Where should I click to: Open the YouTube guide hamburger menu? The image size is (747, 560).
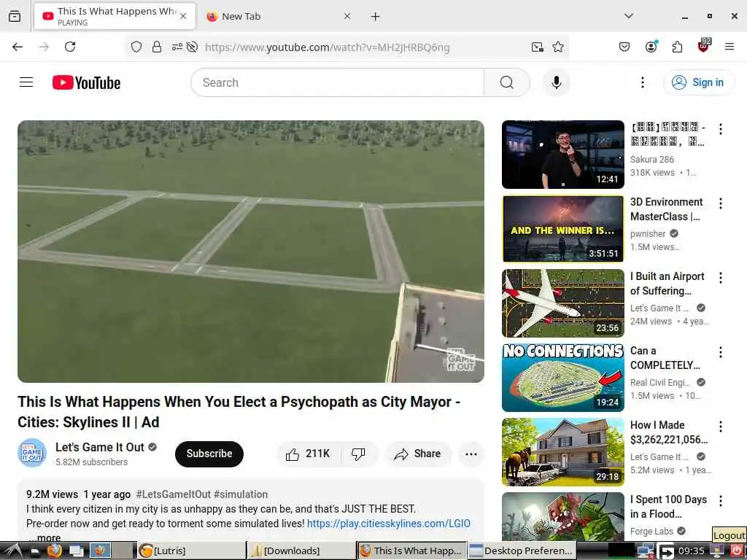click(26, 82)
